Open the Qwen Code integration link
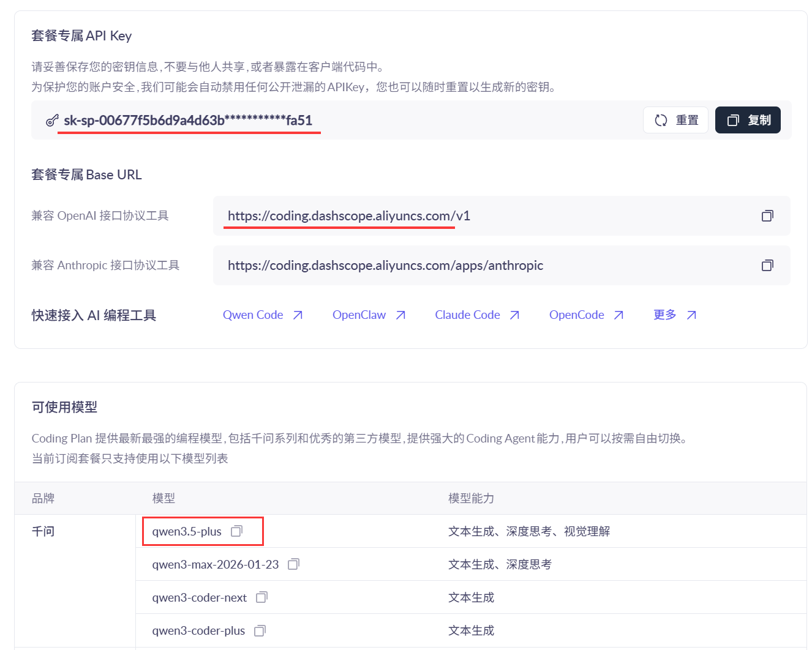Viewport: 812px width, 650px height. pos(253,315)
